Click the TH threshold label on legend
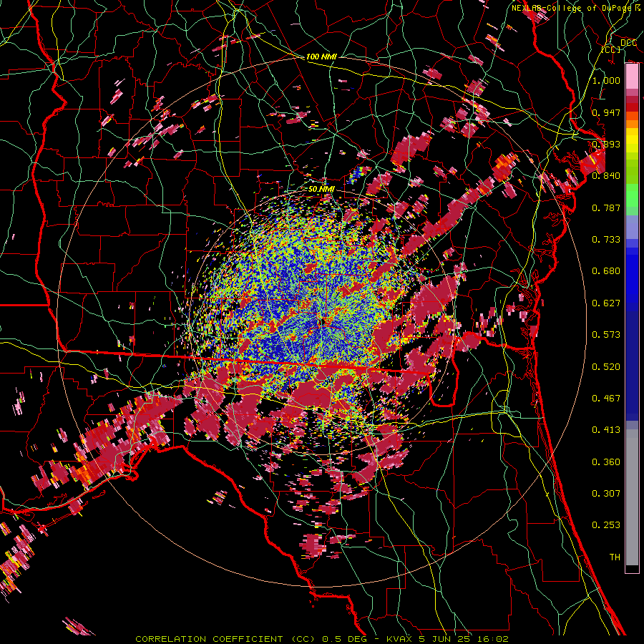This screenshot has height=644, width=644. 615,557
